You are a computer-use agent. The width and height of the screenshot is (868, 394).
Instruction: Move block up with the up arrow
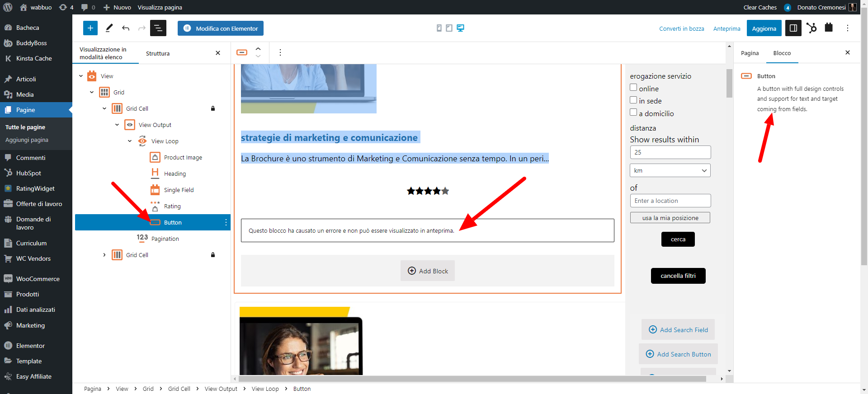click(x=258, y=49)
